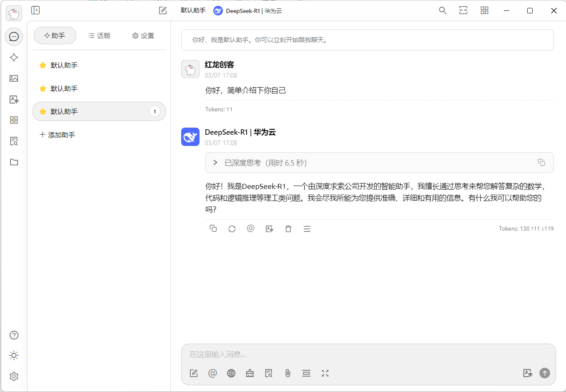
Task: Expand the 已深度思考 thinking block
Action: [x=379, y=163]
